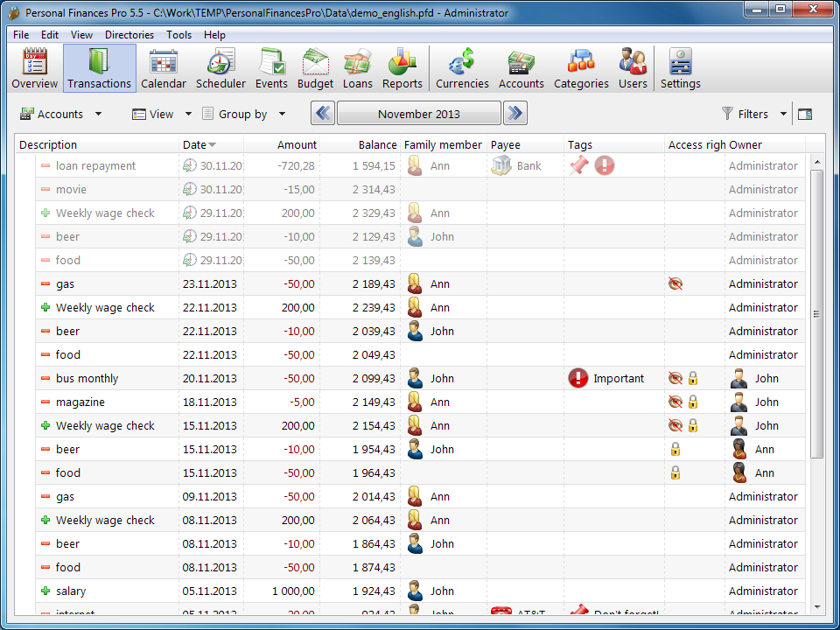The height and width of the screenshot is (630, 840).
Task: Click Ann's family member icon on 09.11.2013 gas row
Action: [x=415, y=497]
